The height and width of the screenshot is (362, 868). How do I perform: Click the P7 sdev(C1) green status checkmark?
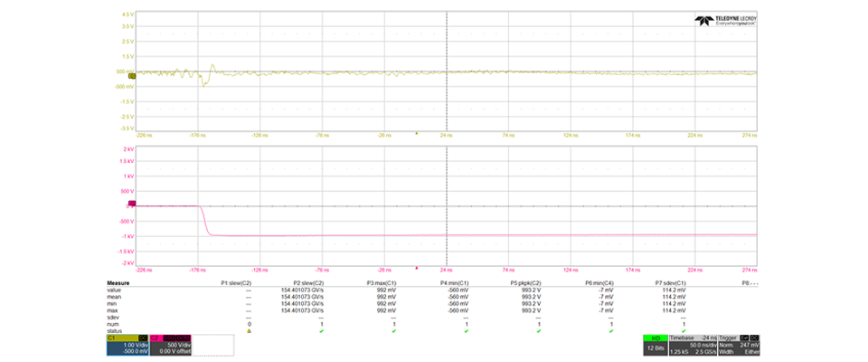tap(684, 331)
